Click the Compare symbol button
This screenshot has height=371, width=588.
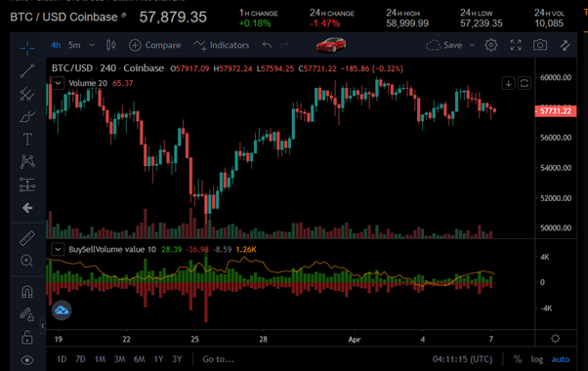(154, 45)
